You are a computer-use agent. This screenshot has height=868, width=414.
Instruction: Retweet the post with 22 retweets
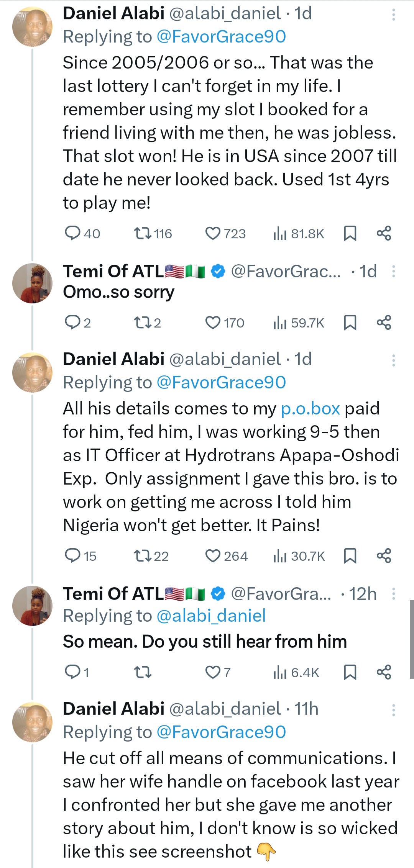point(142,556)
